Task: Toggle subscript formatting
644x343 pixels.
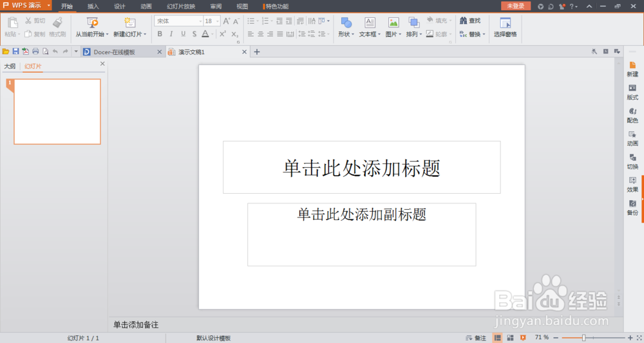Action: [234, 34]
